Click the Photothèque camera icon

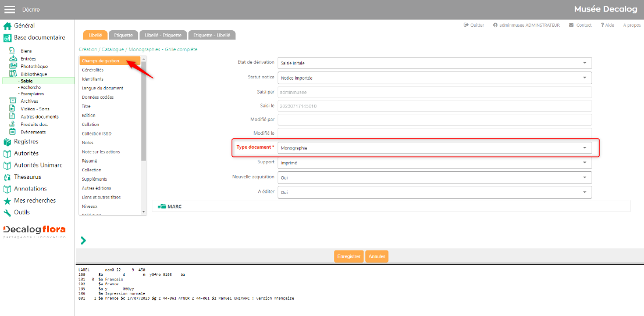click(x=13, y=66)
